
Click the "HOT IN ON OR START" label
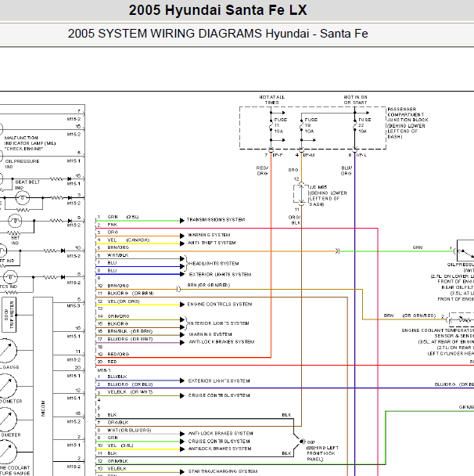click(355, 100)
